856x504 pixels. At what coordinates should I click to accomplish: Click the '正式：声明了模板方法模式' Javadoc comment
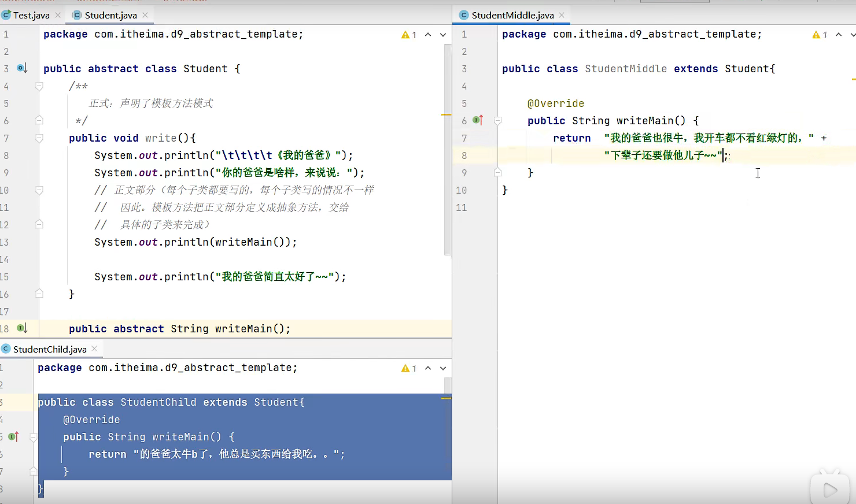point(152,103)
